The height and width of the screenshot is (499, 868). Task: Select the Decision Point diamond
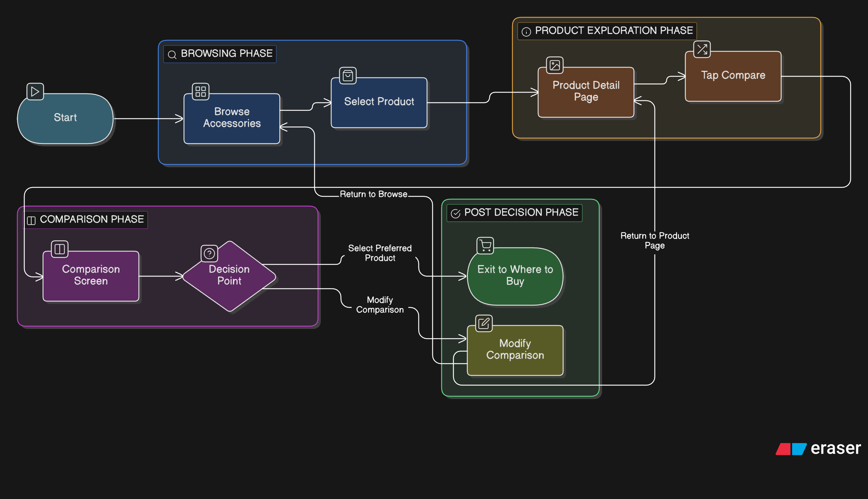click(229, 275)
